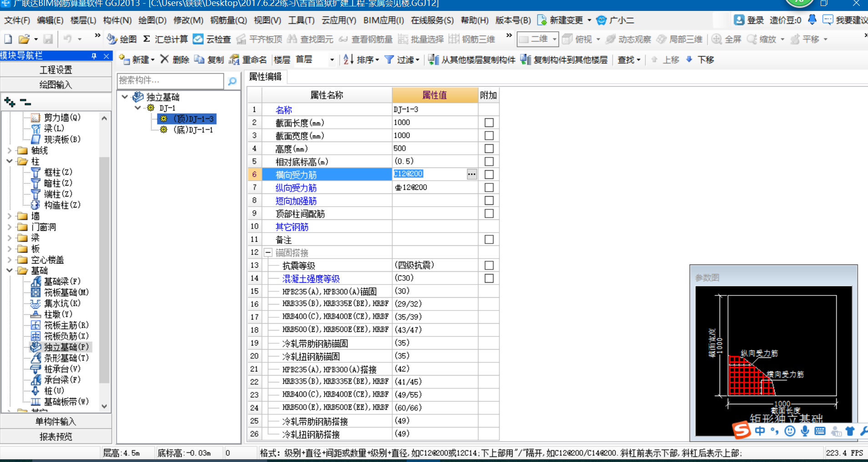Click the collapse-all minus icon in navigation panel
This screenshot has height=462, width=868.
pyautogui.click(x=25, y=102)
